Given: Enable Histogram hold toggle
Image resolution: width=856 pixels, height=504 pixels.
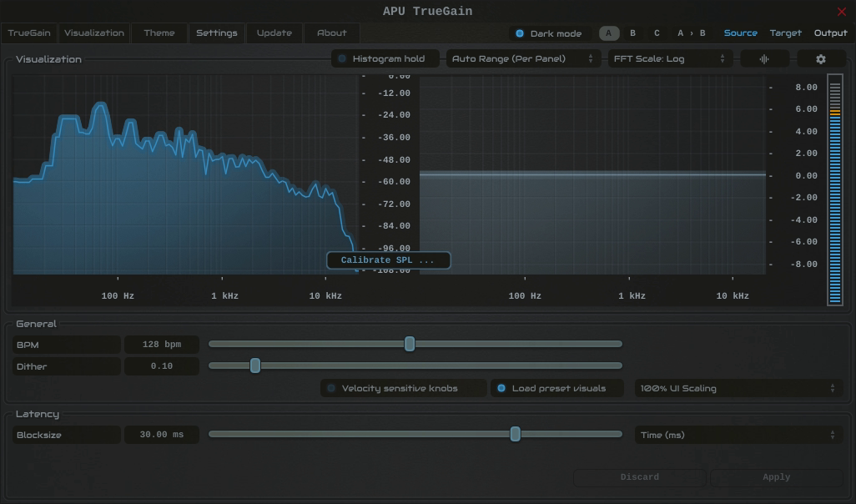Looking at the screenshot, I should tap(385, 59).
